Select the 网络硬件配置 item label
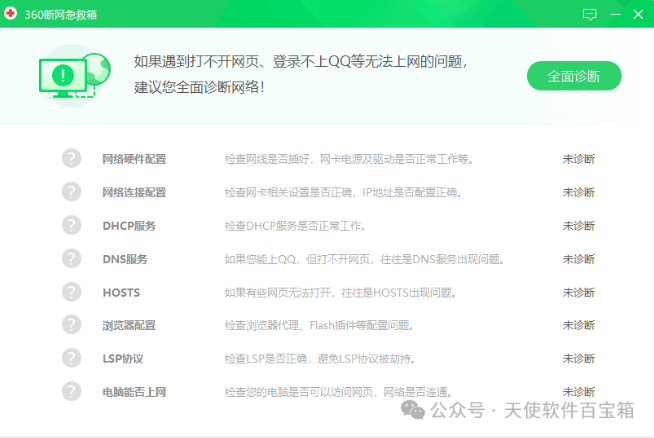654x438 pixels. [134, 159]
